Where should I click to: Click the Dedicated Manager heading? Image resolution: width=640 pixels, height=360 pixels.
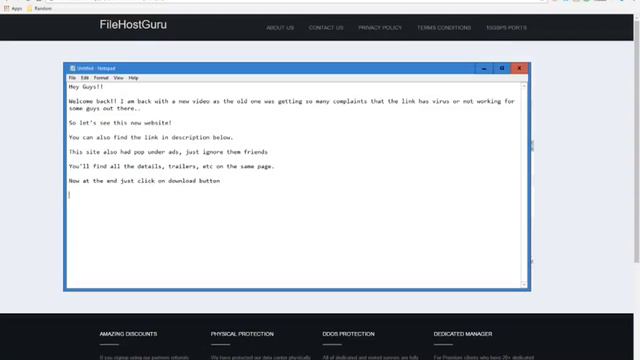[463, 334]
